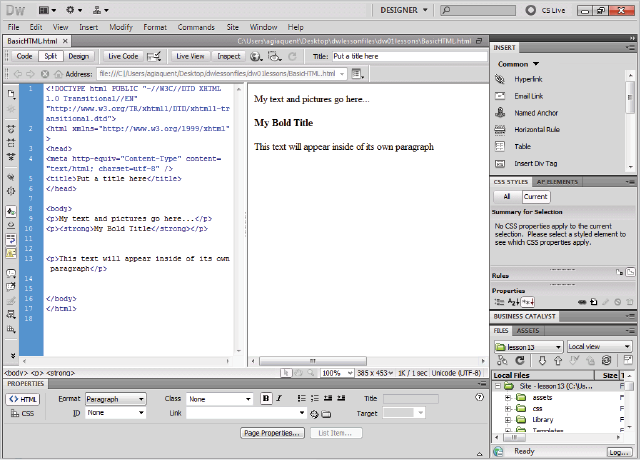Click the design view horizontal scrollbar
This screenshot has width=641, height=460.
[313, 361]
